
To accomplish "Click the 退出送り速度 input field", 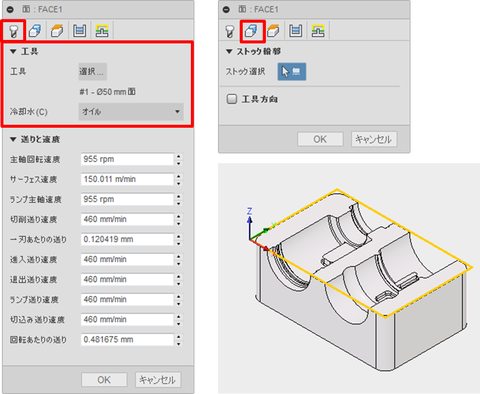I will [x=127, y=279].
